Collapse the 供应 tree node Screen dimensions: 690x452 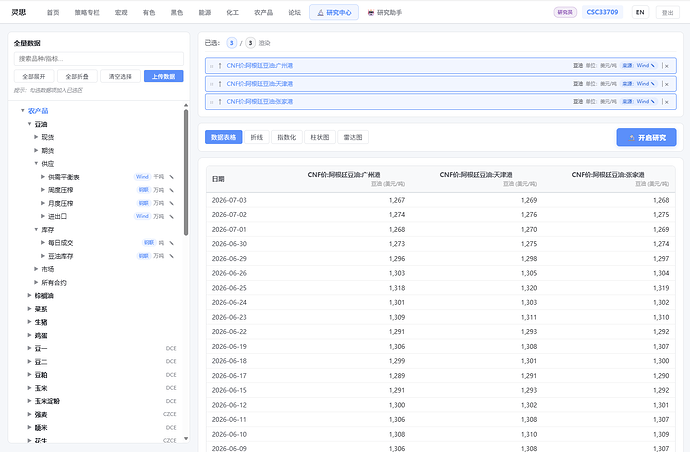(x=36, y=163)
